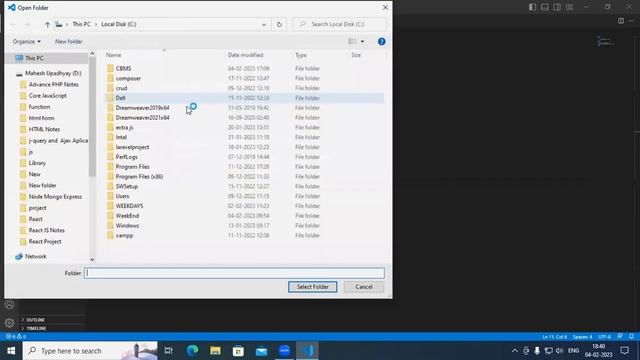Click the New folder button
The width and height of the screenshot is (640, 360).
point(69,42)
